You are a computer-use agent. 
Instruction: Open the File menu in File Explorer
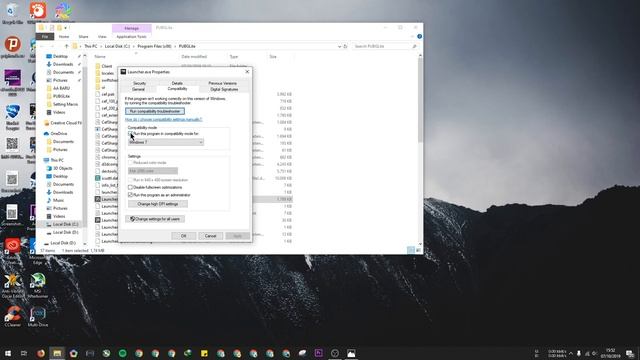(45, 37)
